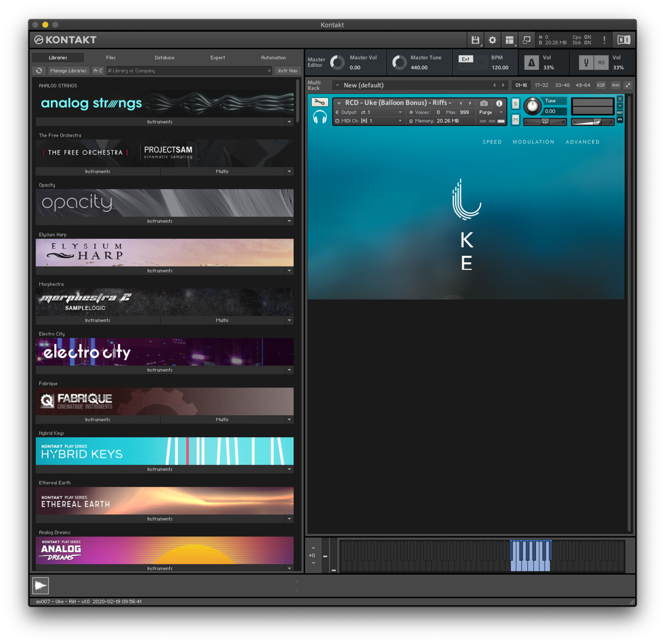The width and height of the screenshot is (665, 644).
Task: Click the exclamation warning indicator
Action: (x=604, y=40)
